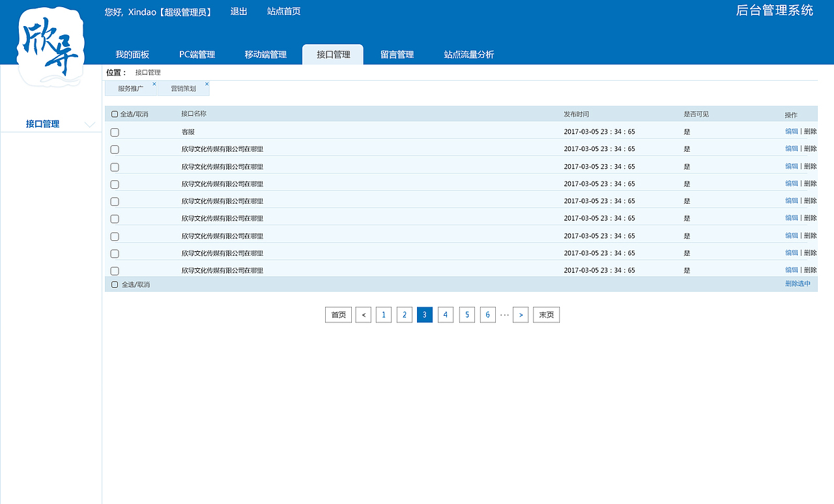Screen dimensions: 834x504
Task: Click the 是 visibility value in 客服 row
Action: (687, 132)
